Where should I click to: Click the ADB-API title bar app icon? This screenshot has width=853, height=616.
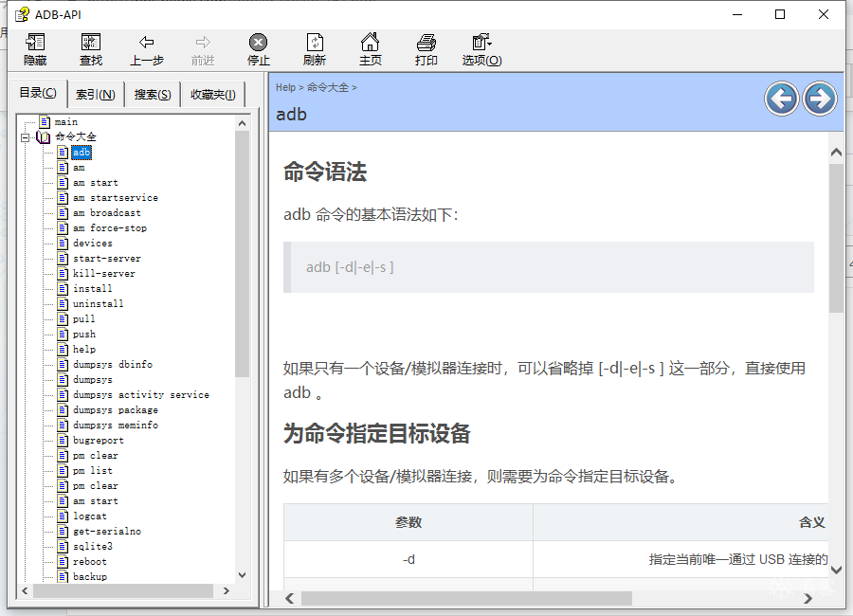[22, 14]
